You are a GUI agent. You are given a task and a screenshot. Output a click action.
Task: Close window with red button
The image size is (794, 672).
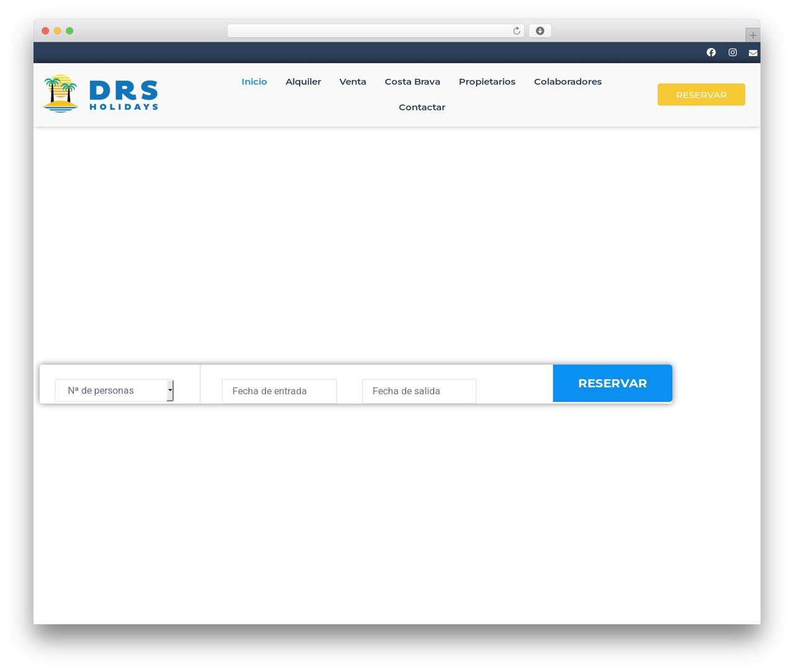click(45, 31)
